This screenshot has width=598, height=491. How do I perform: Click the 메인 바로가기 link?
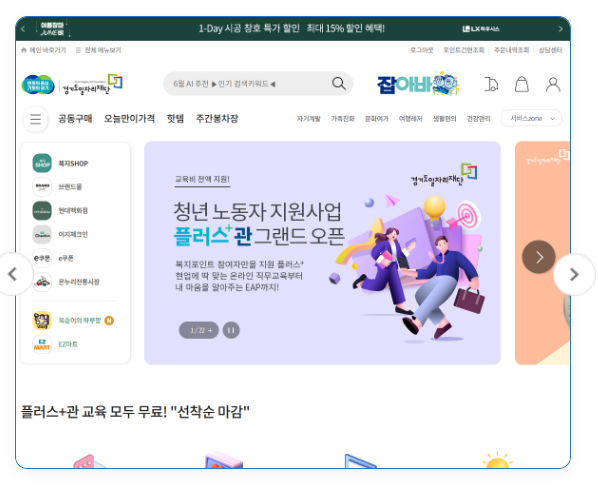44,50
